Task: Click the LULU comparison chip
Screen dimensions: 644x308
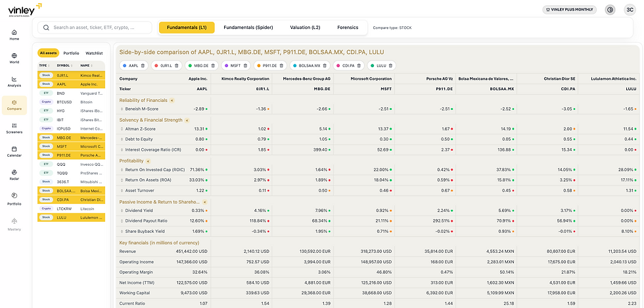Action: coord(381,65)
